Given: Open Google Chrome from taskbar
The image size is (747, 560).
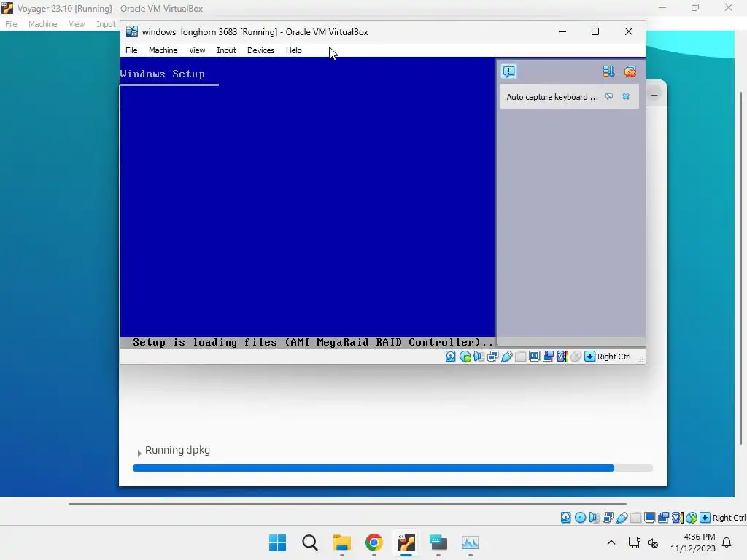Looking at the screenshot, I should tap(374, 542).
